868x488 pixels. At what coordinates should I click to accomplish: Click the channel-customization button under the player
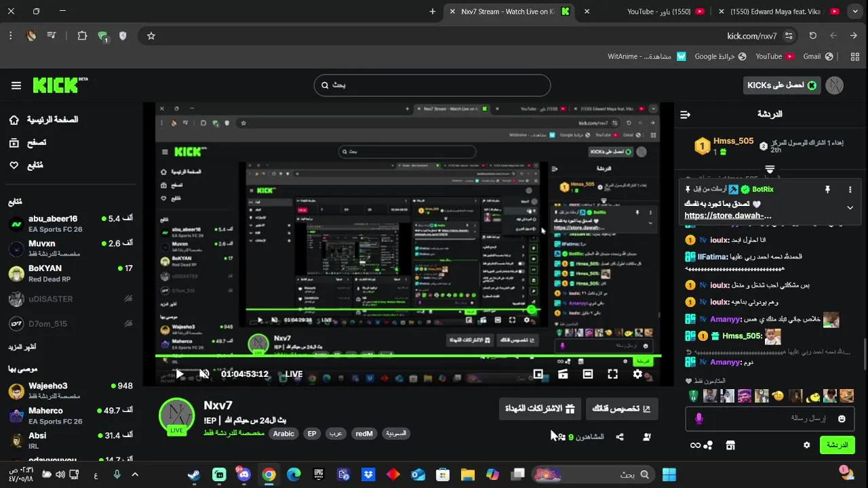[x=621, y=409]
